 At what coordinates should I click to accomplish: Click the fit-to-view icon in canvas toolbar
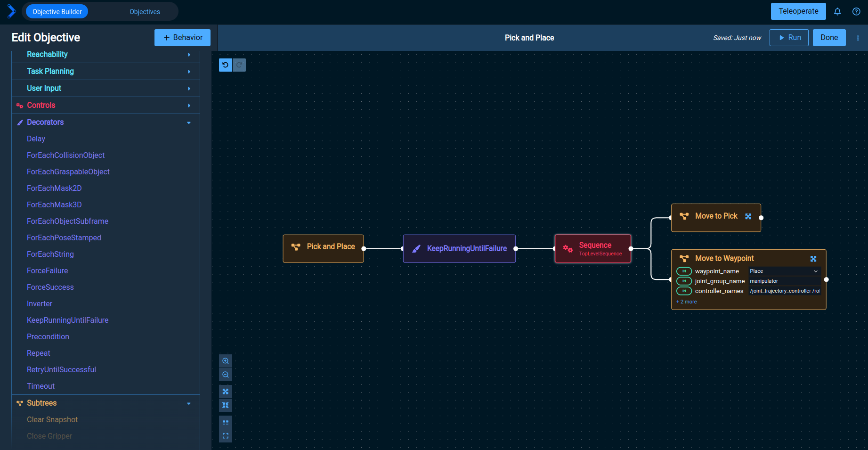[226, 436]
